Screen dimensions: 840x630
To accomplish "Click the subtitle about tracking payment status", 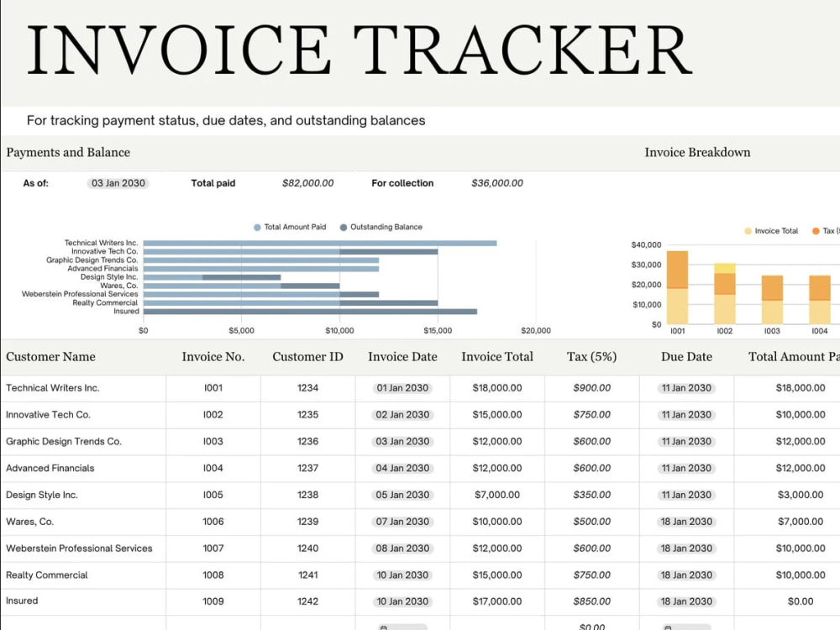I will click(x=226, y=120).
